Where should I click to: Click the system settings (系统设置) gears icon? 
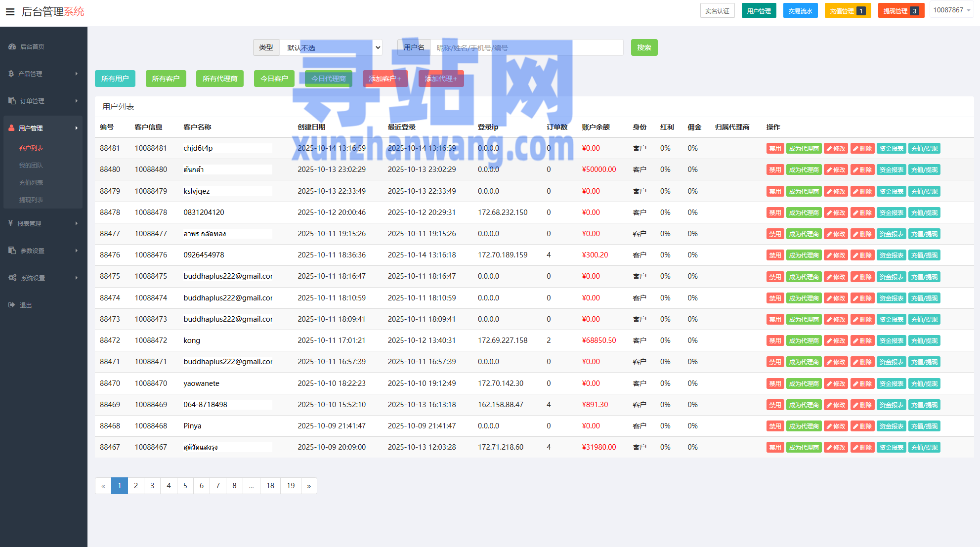12,278
